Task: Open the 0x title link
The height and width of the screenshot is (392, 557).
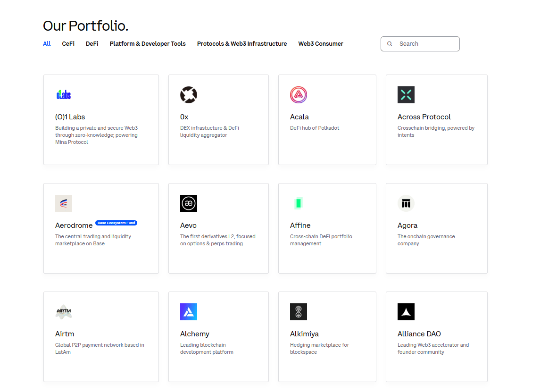Action: tap(184, 117)
